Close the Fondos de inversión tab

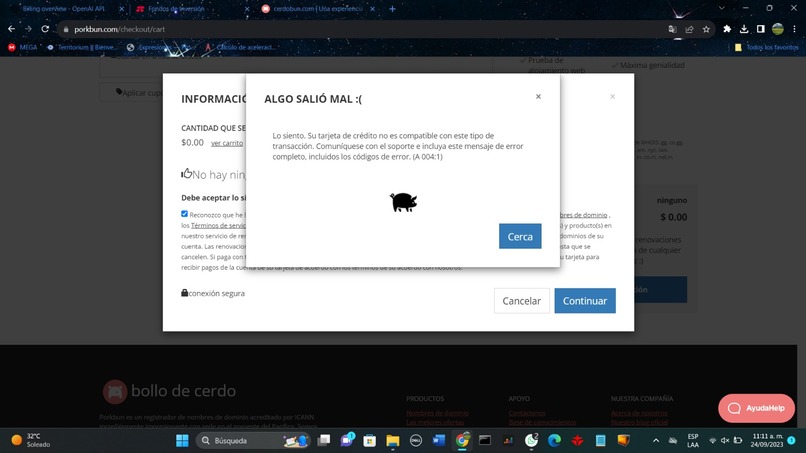[247, 9]
